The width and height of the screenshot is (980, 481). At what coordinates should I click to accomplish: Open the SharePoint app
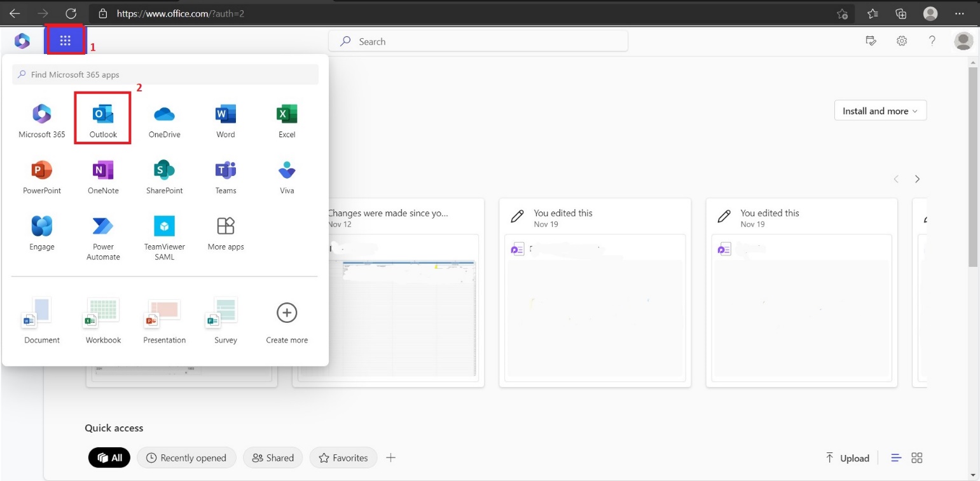coord(164,178)
